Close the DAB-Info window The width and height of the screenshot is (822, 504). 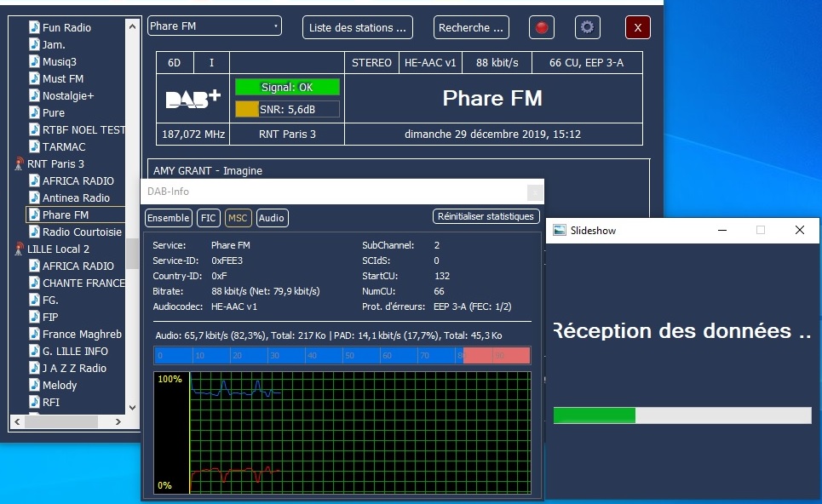[x=534, y=192]
